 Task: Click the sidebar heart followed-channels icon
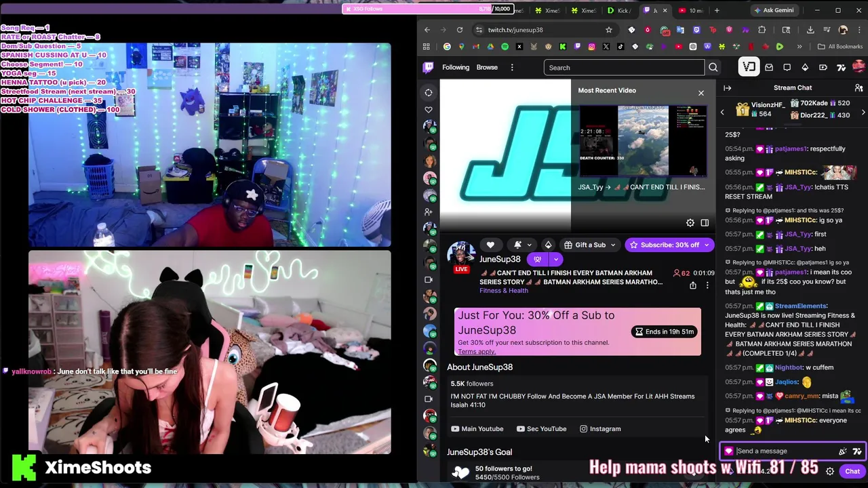point(429,109)
